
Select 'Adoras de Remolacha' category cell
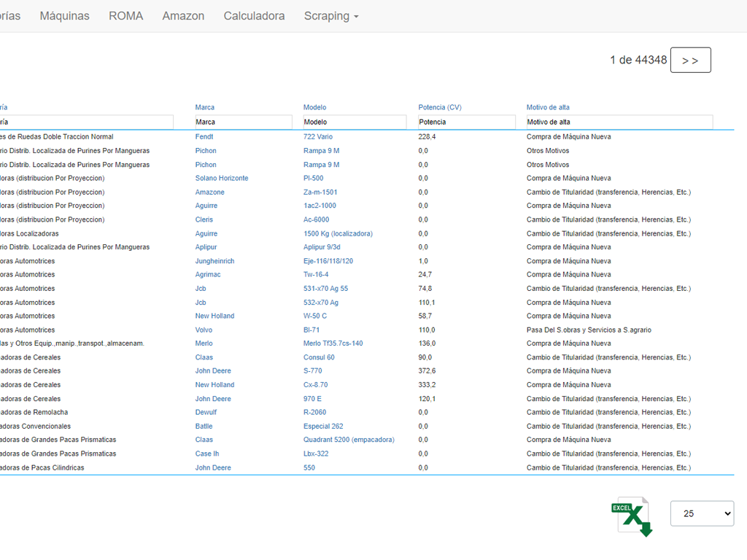pyautogui.click(x=34, y=412)
